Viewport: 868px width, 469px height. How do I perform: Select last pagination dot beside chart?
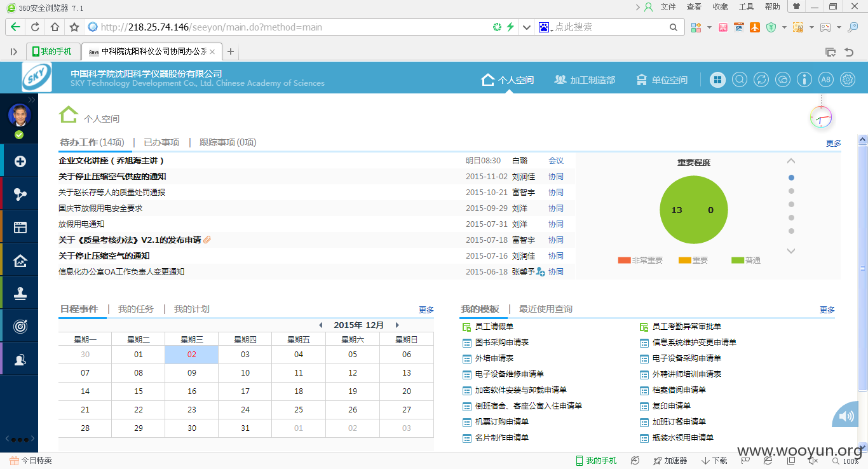pyautogui.click(x=791, y=231)
